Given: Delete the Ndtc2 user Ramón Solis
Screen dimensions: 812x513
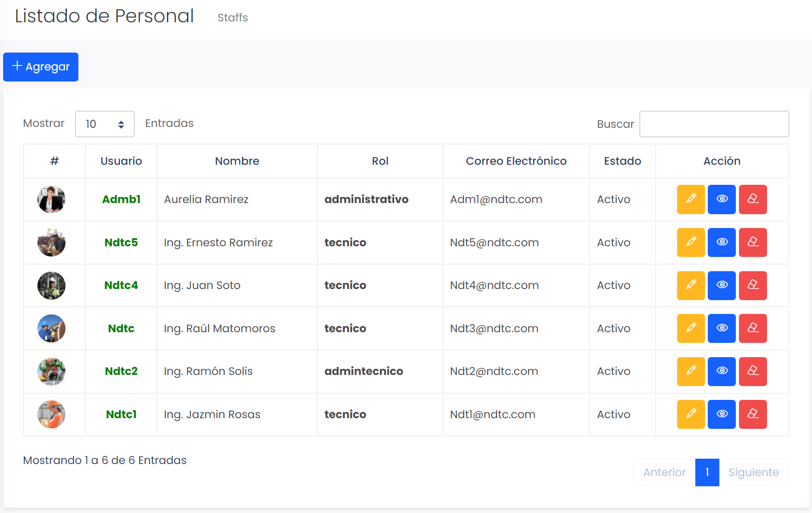Looking at the screenshot, I should [752, 371].
